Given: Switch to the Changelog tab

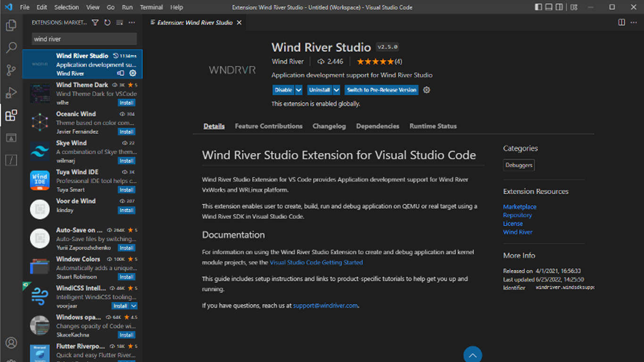Looking at the screenshot, I should pyautogui.click(x=329, y=126).
